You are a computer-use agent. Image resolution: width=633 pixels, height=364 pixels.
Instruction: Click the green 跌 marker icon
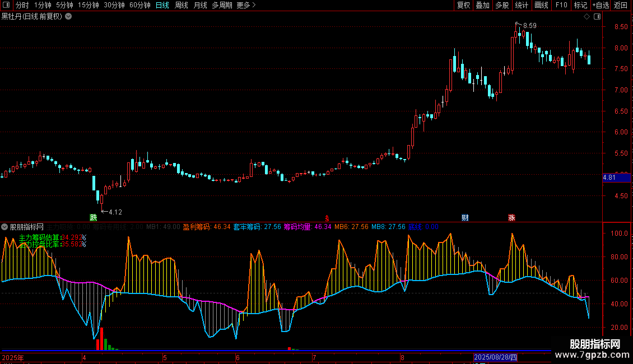pyautogui.click(x=93, y=217)
